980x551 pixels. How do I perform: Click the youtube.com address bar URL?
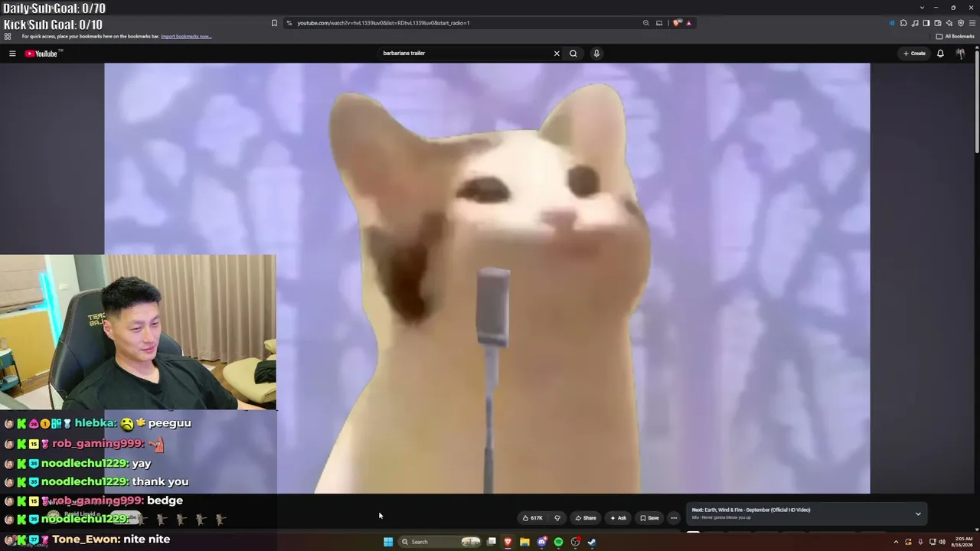tap(384, 23)
